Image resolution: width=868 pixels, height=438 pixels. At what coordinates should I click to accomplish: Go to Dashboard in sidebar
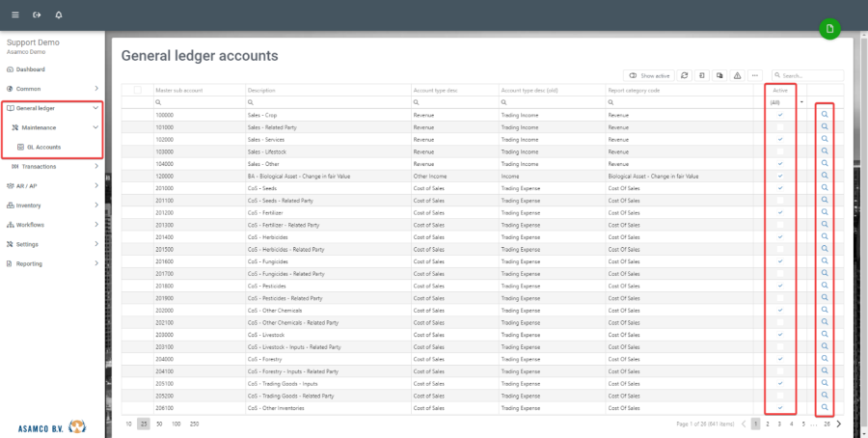tap(30, 69)
